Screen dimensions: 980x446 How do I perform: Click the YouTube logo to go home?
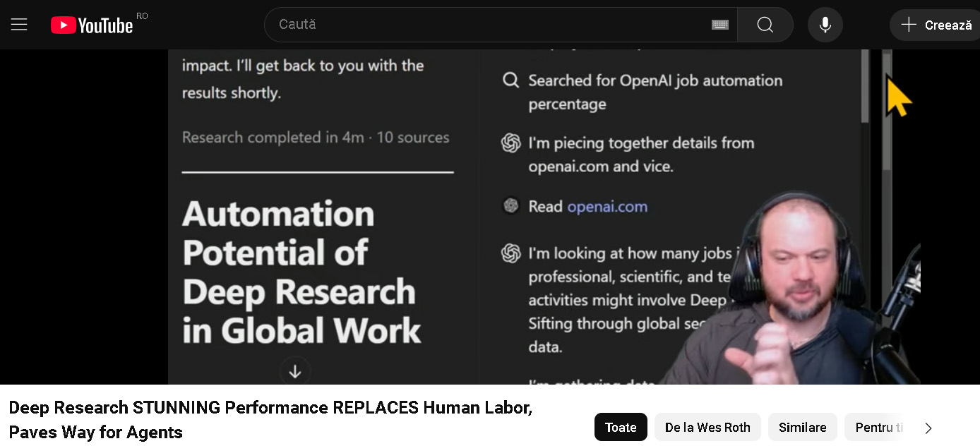[91, 24]
